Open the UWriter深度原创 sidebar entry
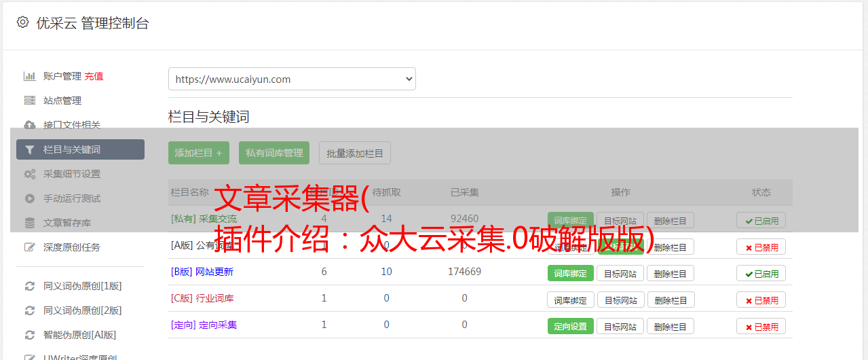Viewport: 868px width, 360px height. (x=80, y=357)
